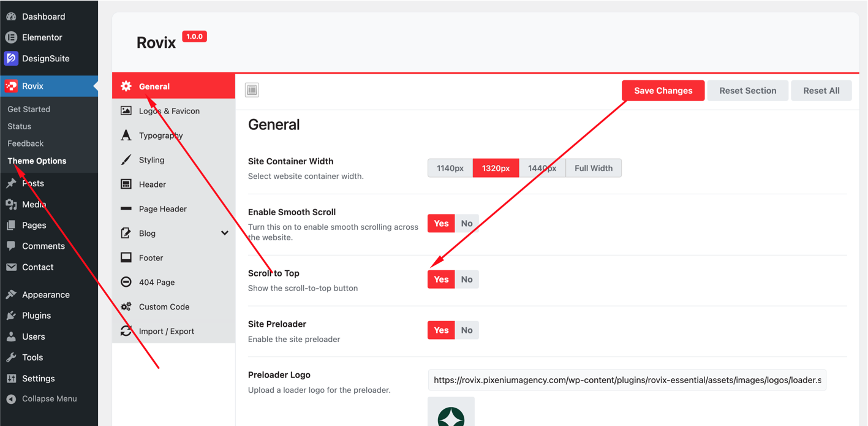
Task: Click the Collapse Menu arrow icon
Action: [11, 398]
